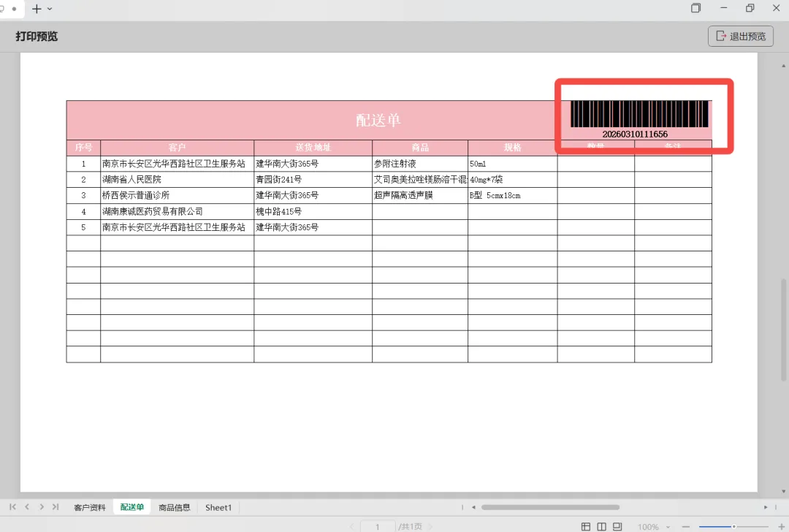Click the vertical scrollbar thumb

pyautogui.click(x=783, y=330)
